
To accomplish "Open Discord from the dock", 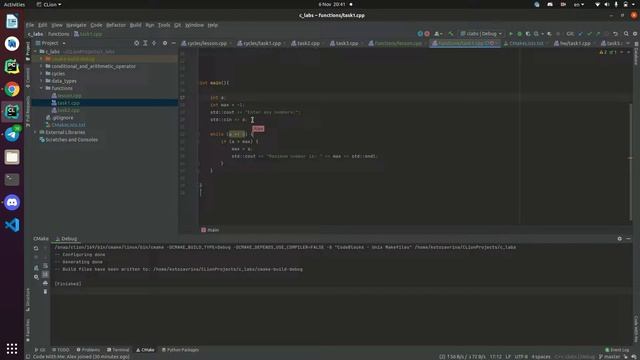I will pyautogui.click(x=12, y=202).
